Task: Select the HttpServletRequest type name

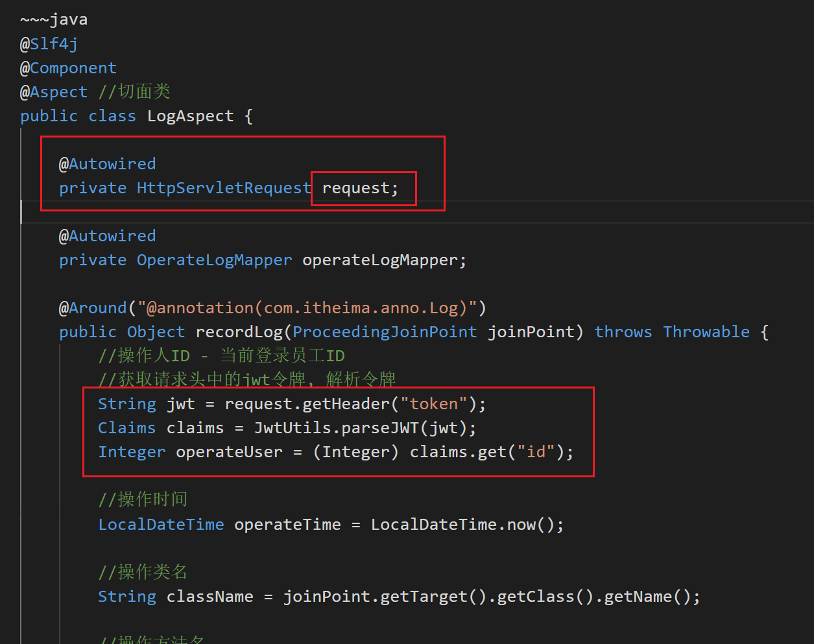Action: (x=224, y=187)
